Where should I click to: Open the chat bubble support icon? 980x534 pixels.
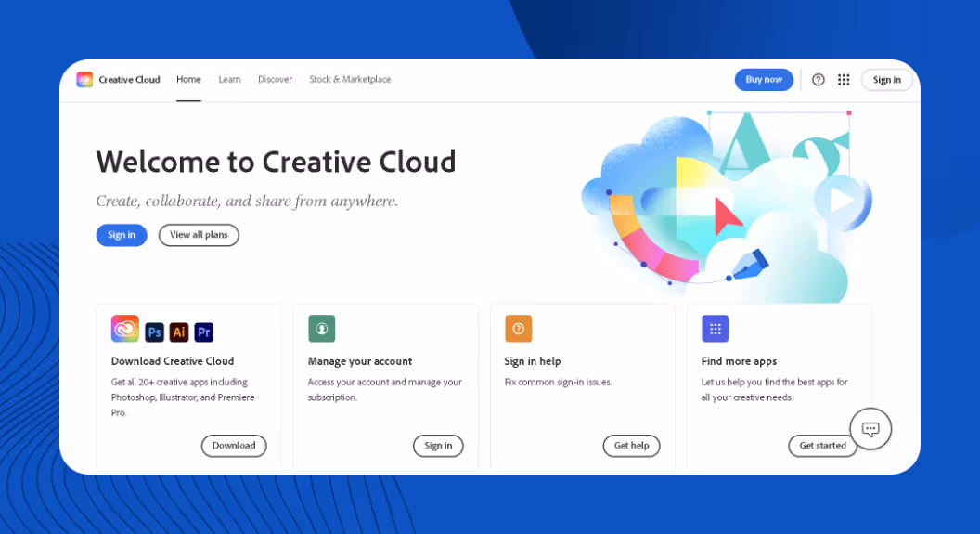tap(870, 429)
